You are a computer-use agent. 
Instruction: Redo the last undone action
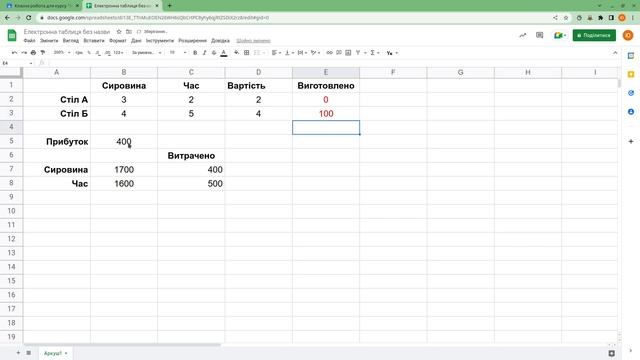coord(24,53)
